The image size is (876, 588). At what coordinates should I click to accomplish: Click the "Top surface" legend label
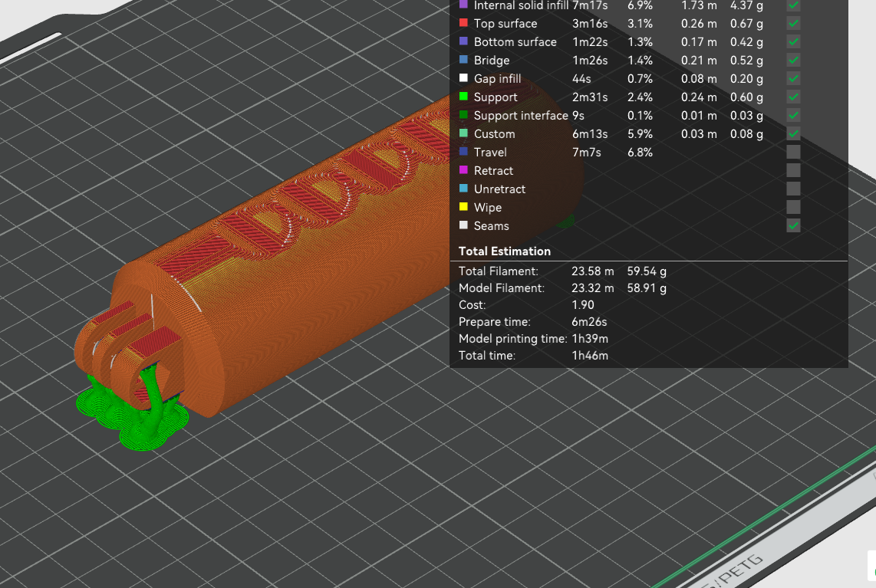[x=505, y=24]
